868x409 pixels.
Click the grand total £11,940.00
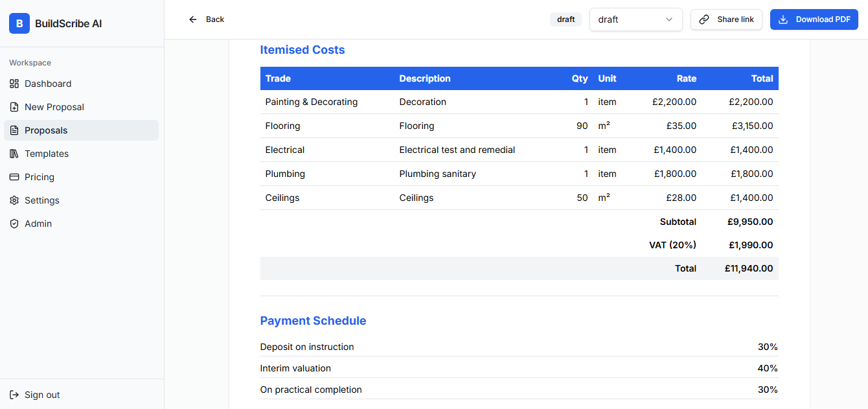pyautogui.click(x=749, y=268)
